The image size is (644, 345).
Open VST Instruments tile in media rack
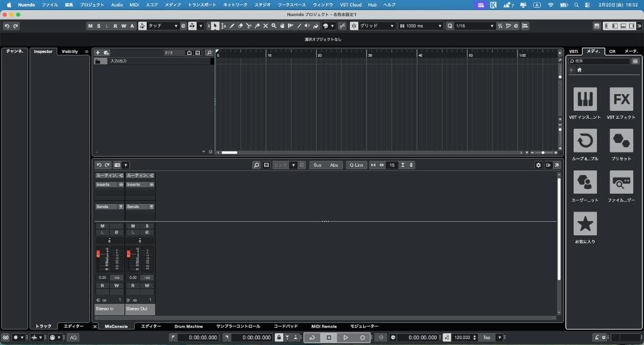click(x=585, y=100)
